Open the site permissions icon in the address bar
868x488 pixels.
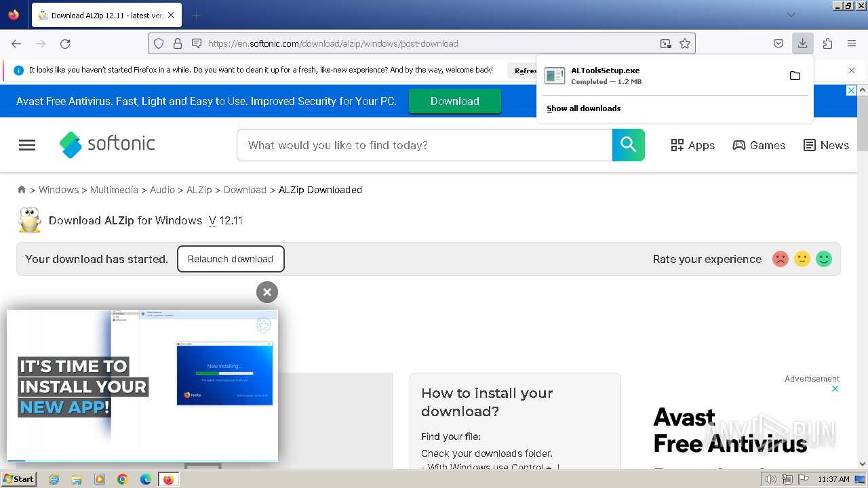(197, 43)
